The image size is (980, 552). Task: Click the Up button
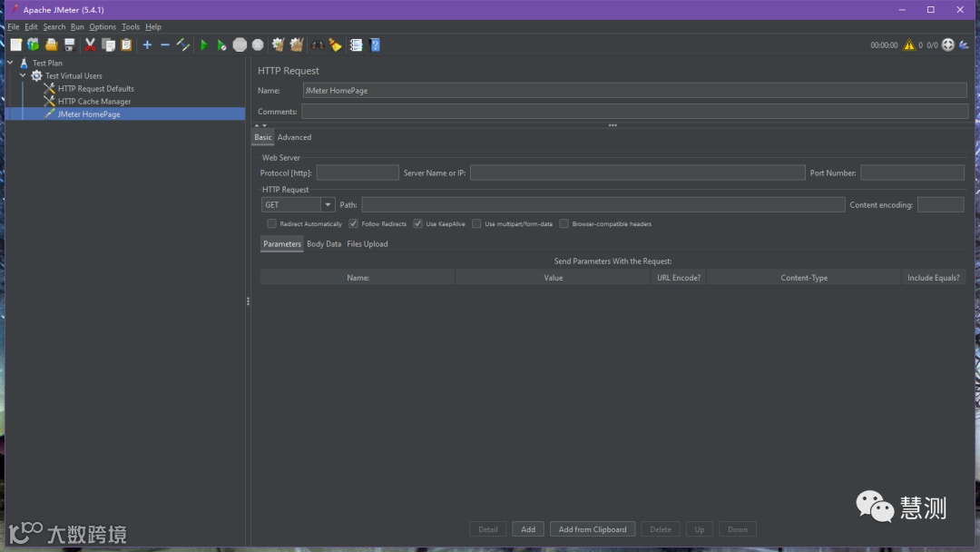pos(700,529)
